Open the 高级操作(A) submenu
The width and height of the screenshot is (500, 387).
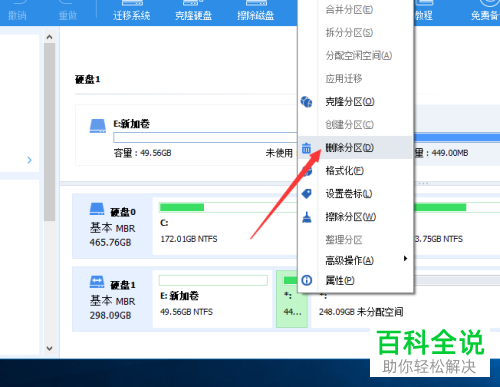pos(355,260)
